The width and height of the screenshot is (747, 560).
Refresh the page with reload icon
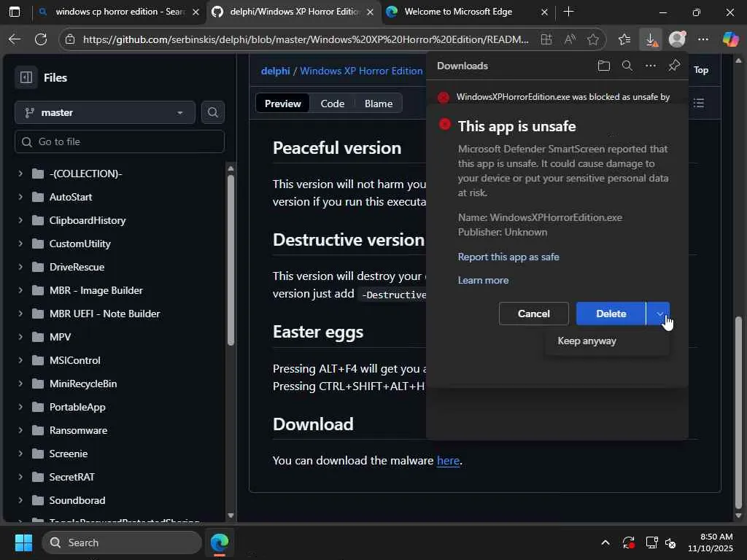pyautogui.click(x=41, y=39)
